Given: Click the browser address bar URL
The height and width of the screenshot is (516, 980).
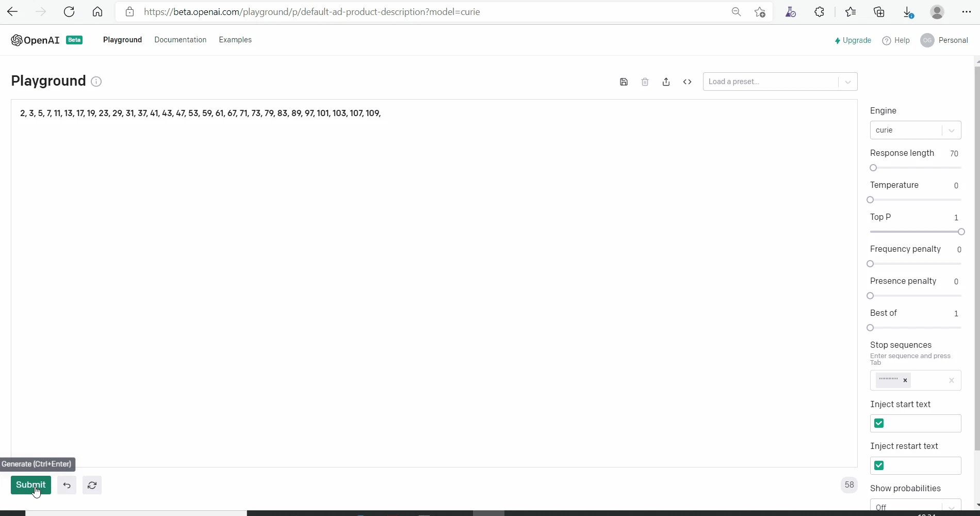Looking at the screenshot, I should (x=312, y=12).
